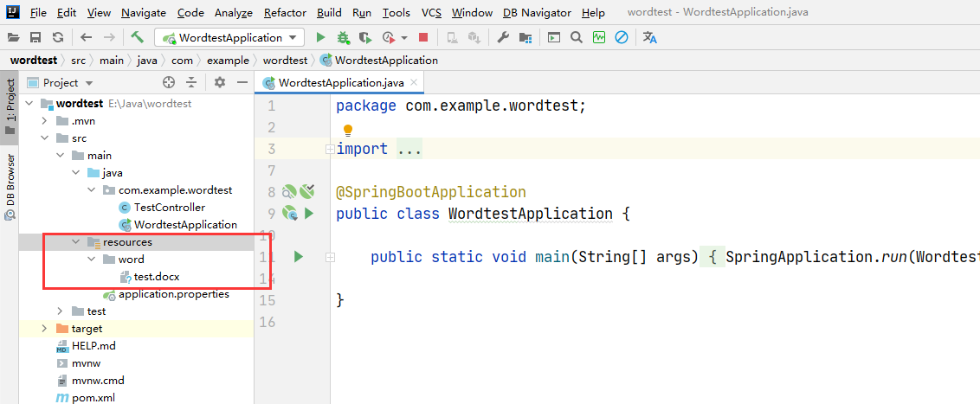Hide the Project panel with minus icon
The image size is (980, 404).
coord(242,82)
